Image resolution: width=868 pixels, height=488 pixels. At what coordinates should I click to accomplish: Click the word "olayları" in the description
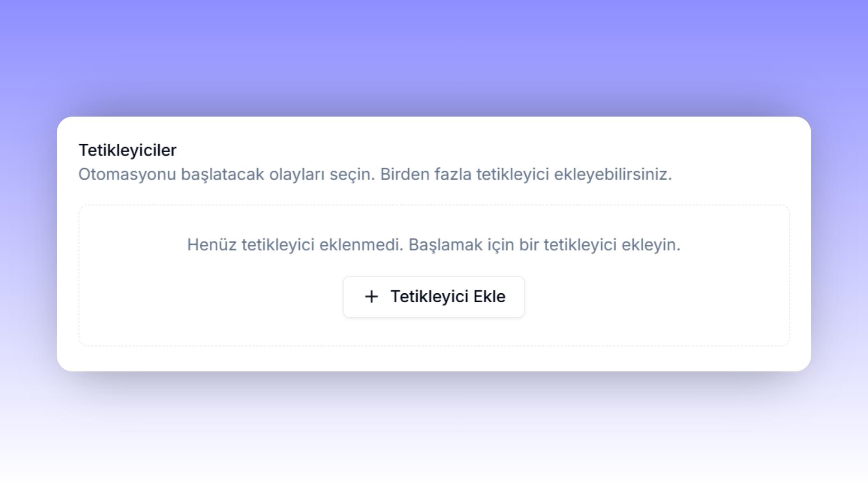[x=297, y=174]
